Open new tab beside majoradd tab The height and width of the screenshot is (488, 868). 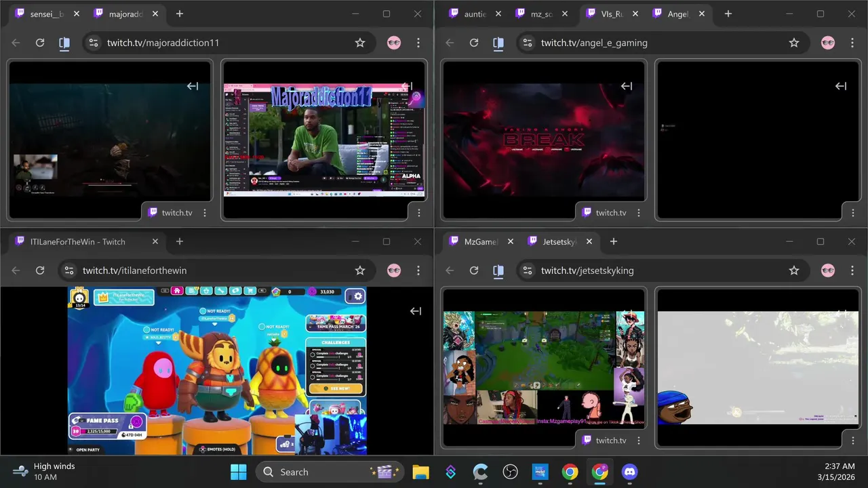(180, 14)
